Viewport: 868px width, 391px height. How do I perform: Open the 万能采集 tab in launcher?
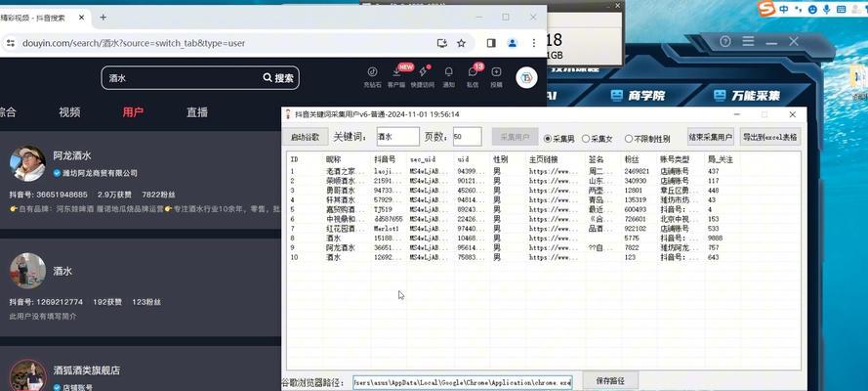pyautogui.click(x=746, y=95)
